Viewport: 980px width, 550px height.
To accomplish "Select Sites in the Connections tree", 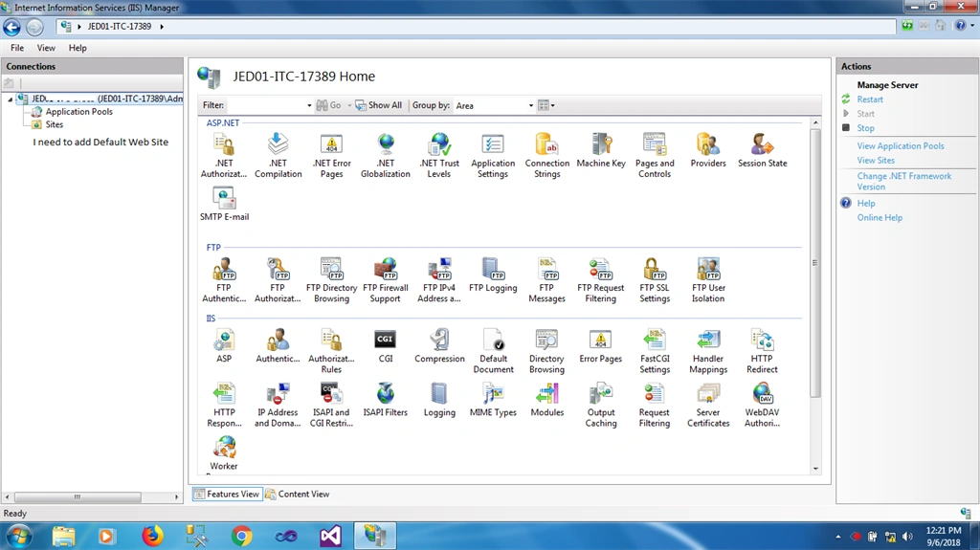I will pyautogui.click(x=54, y=124).
